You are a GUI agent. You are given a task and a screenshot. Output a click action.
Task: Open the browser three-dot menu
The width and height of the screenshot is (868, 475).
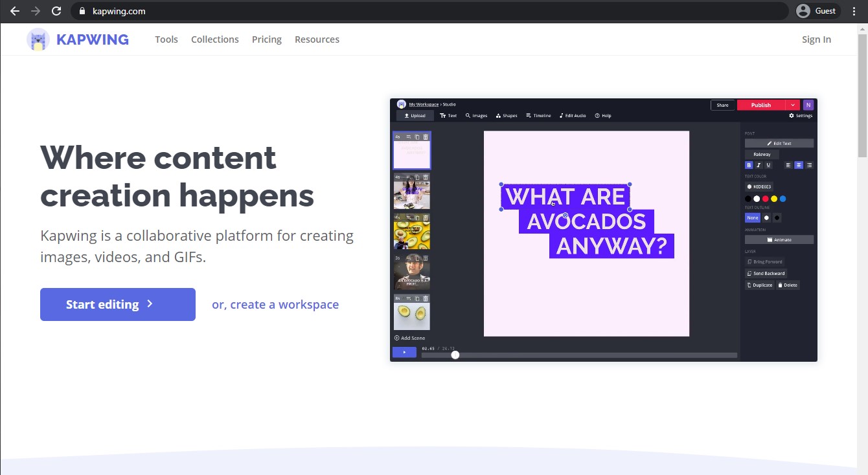pyautogui.click(x=853, y=11)
